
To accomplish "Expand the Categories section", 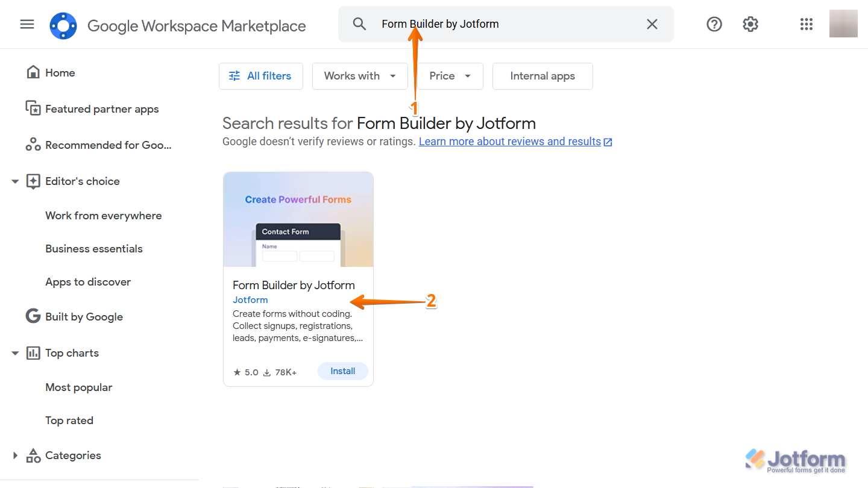I will coord(14,455).
